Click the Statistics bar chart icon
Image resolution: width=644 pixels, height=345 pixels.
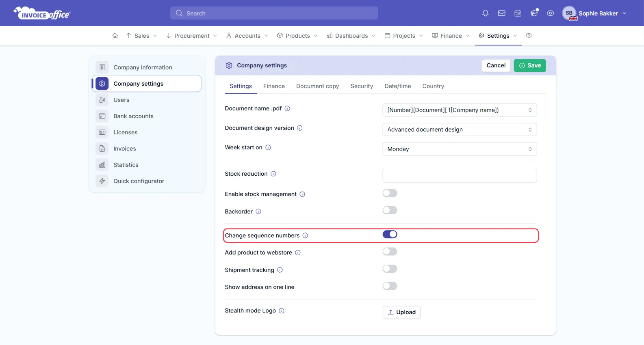[102, 165]
